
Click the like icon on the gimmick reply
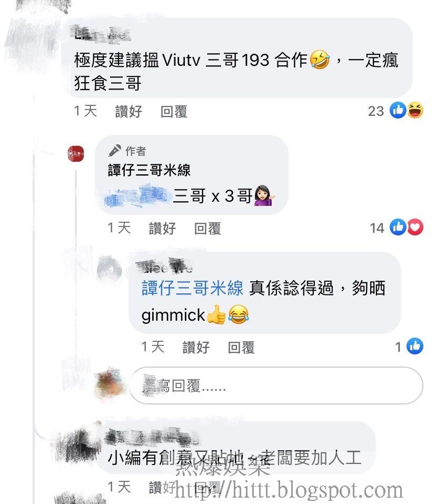[x=415, y=346]
